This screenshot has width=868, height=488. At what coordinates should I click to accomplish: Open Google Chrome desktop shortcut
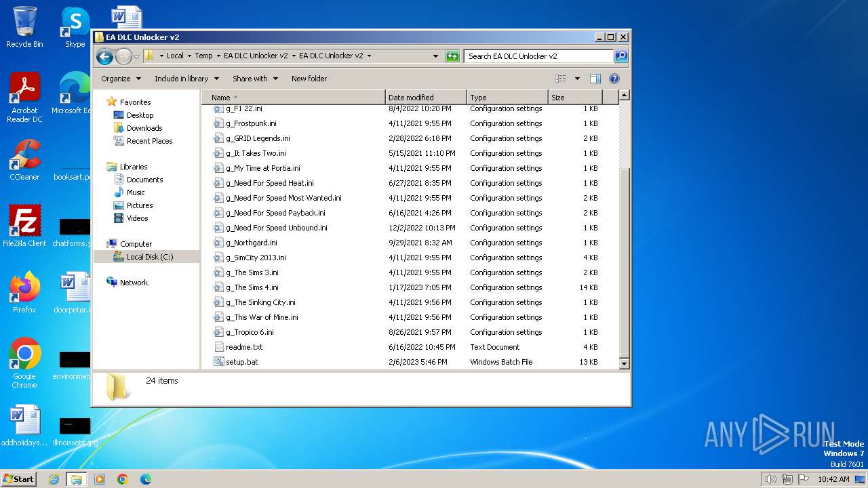[24, 363]
